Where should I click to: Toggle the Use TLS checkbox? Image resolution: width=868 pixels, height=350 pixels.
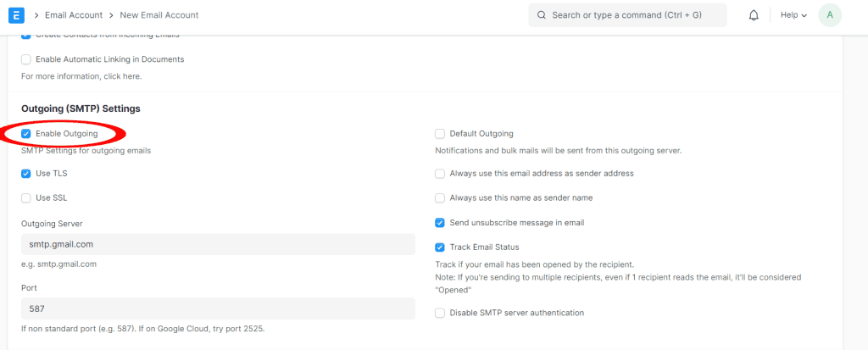[x=26, y=174]
